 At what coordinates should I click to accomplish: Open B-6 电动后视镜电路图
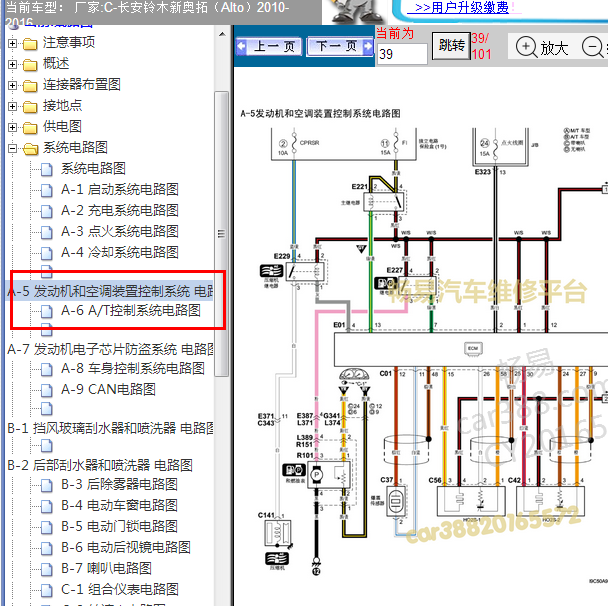click(x=126, y=547)
